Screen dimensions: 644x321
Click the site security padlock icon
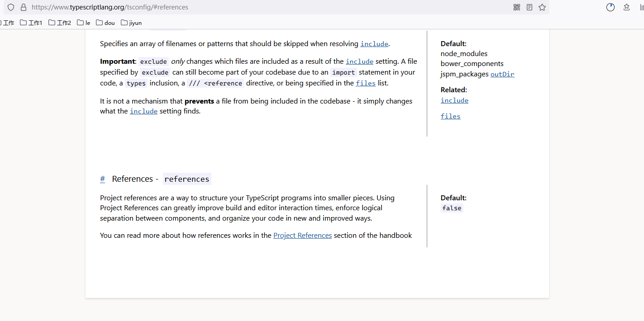pyautogui.click(x=24, y=7)
